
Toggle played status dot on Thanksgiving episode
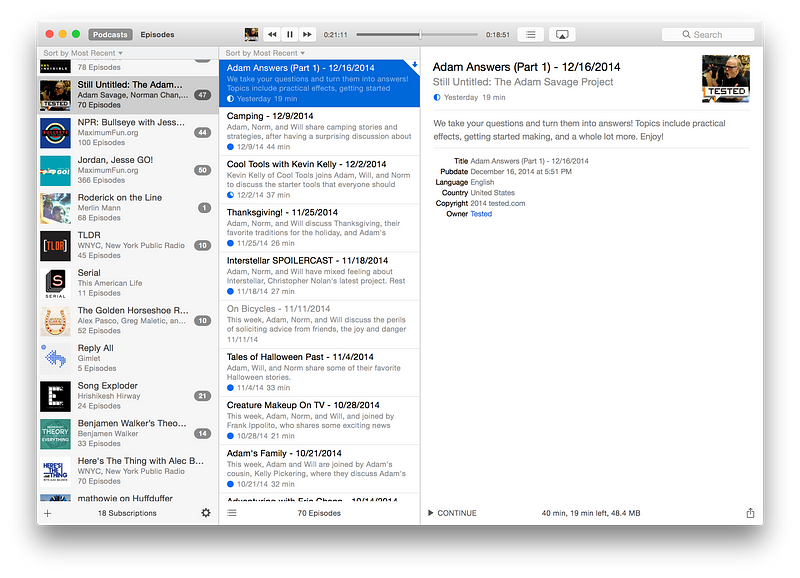(230, 243)
